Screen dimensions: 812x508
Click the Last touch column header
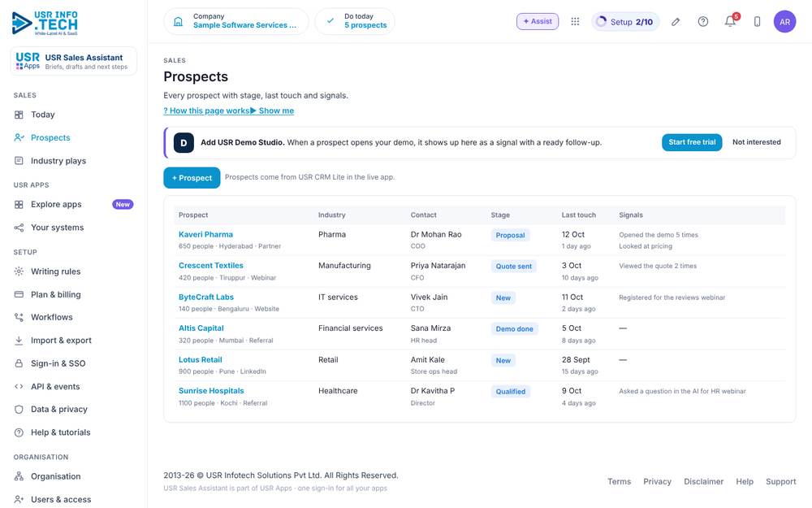coord(578,215)
